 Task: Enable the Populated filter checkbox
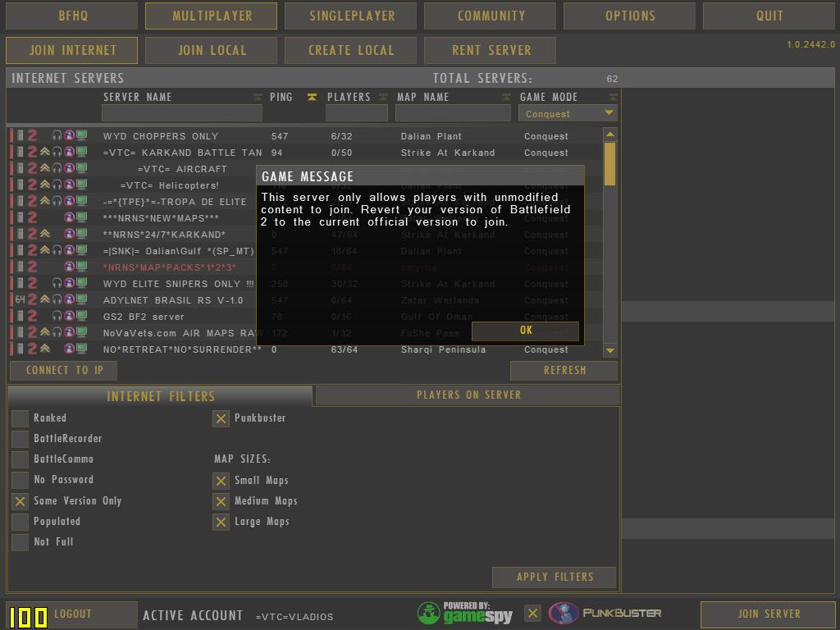21,522
